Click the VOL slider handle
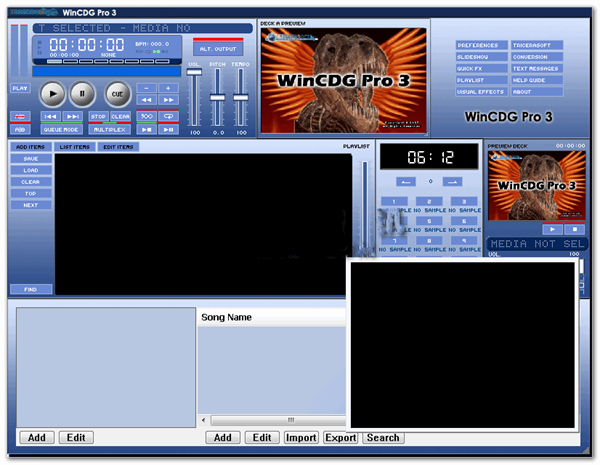Viewport: 600px width, 465px height. pos(194,72)
